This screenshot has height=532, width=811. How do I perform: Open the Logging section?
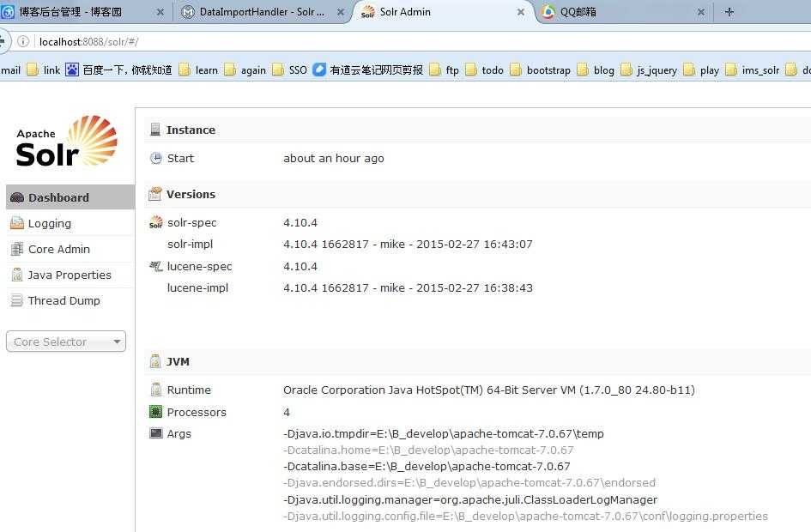click(x=50, y=223)
